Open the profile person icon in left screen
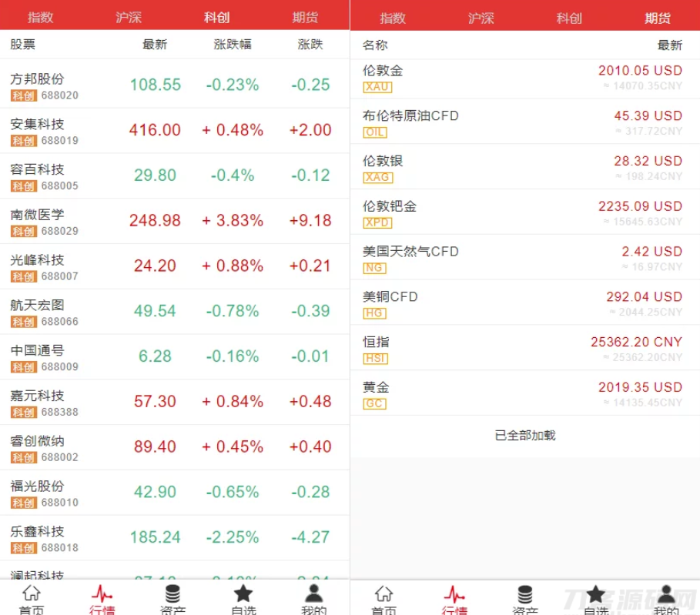 click(314, 593)
